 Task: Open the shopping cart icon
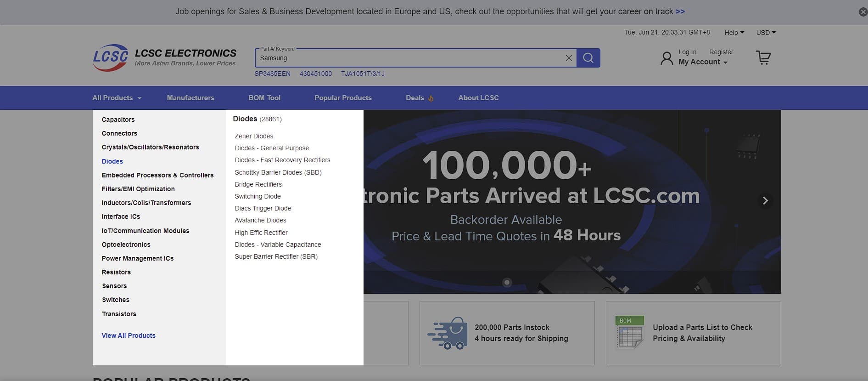tap(763, 58)
